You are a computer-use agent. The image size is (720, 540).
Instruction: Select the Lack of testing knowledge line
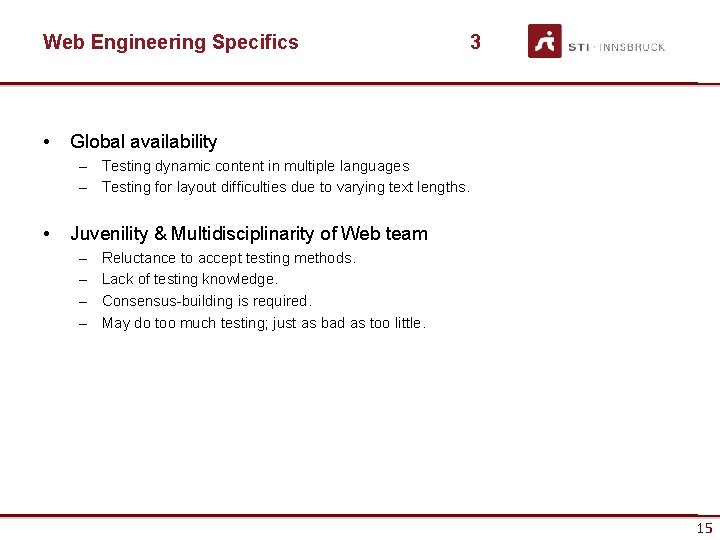(x=190, y=279)
